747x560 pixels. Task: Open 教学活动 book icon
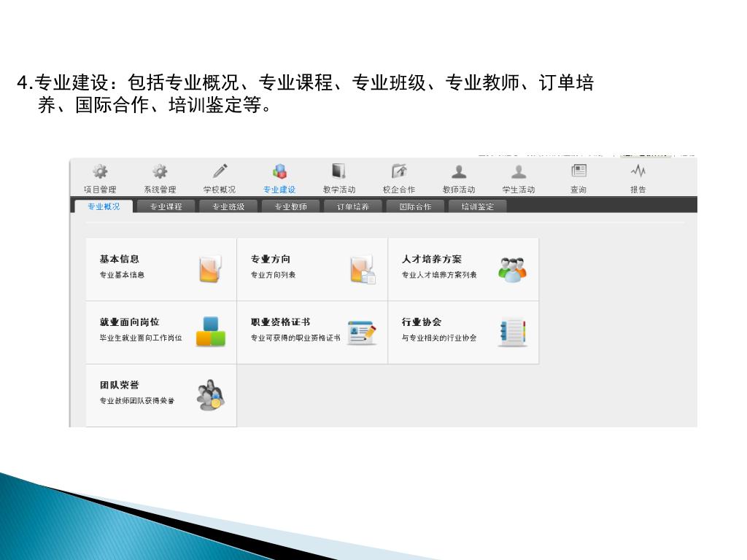point(338,171)
